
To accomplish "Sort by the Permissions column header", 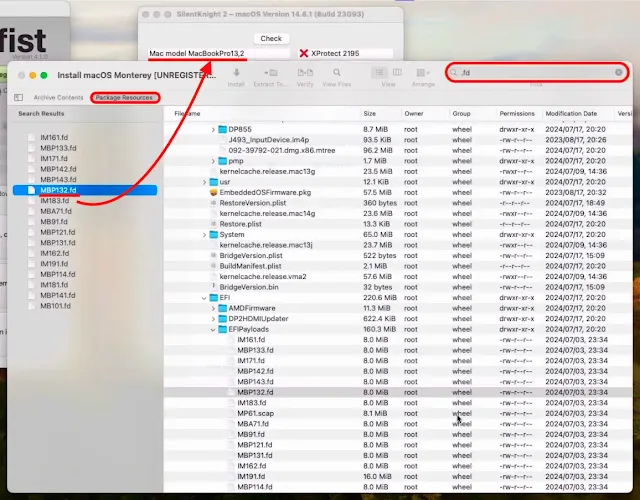I will tap(517, 113).
